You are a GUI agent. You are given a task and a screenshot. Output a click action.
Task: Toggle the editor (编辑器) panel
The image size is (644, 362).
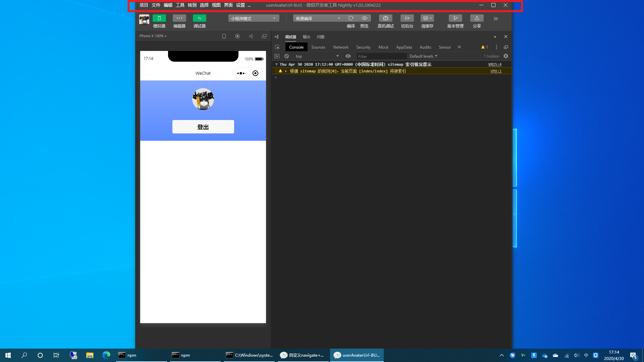coord(179,18)
